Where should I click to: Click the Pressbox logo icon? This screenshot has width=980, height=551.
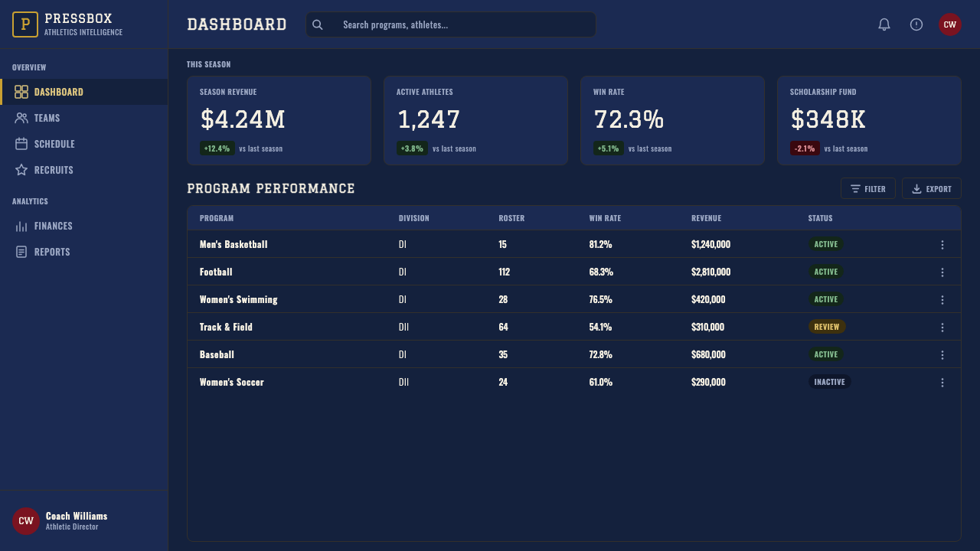[25, 24]
